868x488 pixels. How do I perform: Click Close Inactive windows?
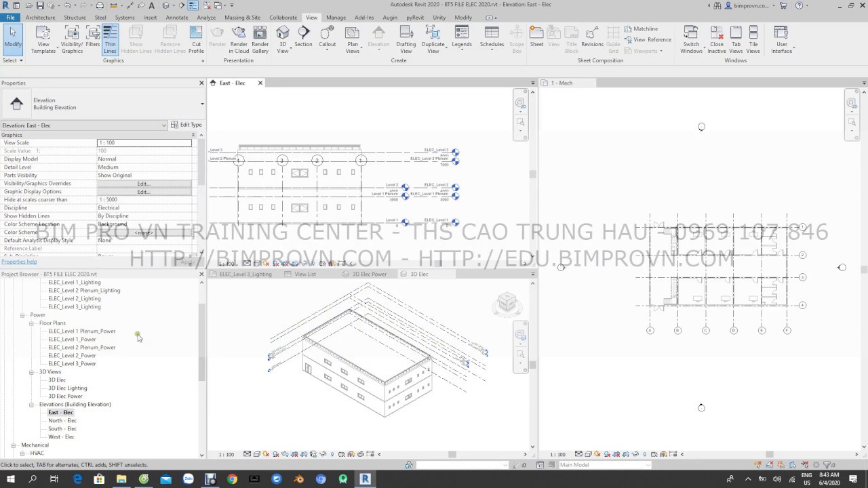pos(717,39)
